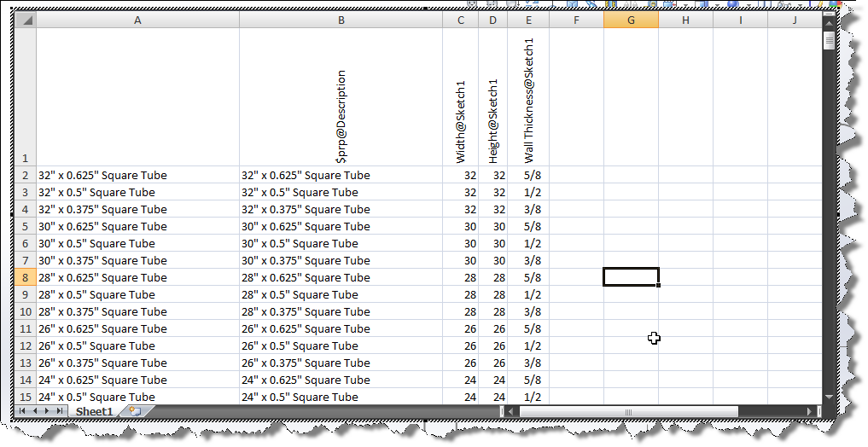Click the horizontal scrollbar left arrow
Screen dimensions: 868x447
point(511,412)
